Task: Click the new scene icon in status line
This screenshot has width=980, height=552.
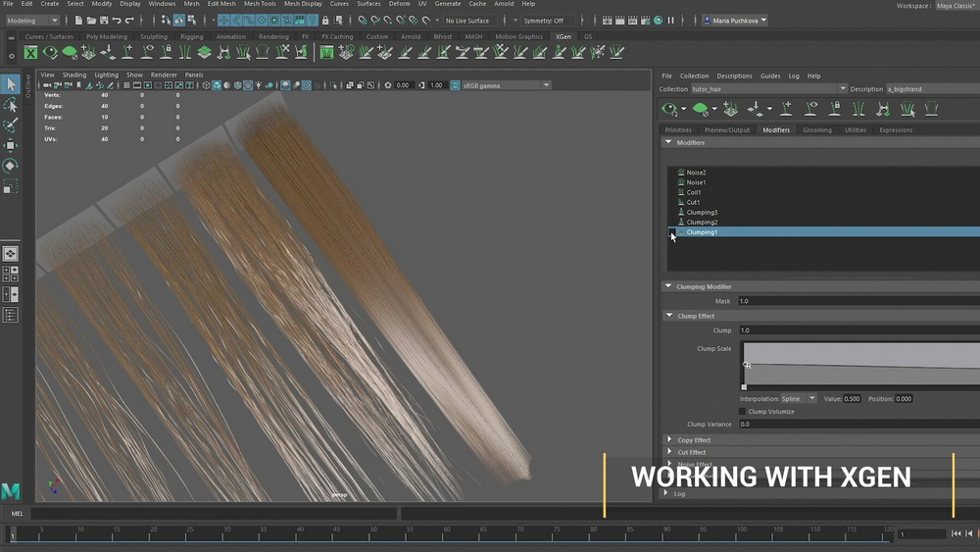Action: coord(78,21)
